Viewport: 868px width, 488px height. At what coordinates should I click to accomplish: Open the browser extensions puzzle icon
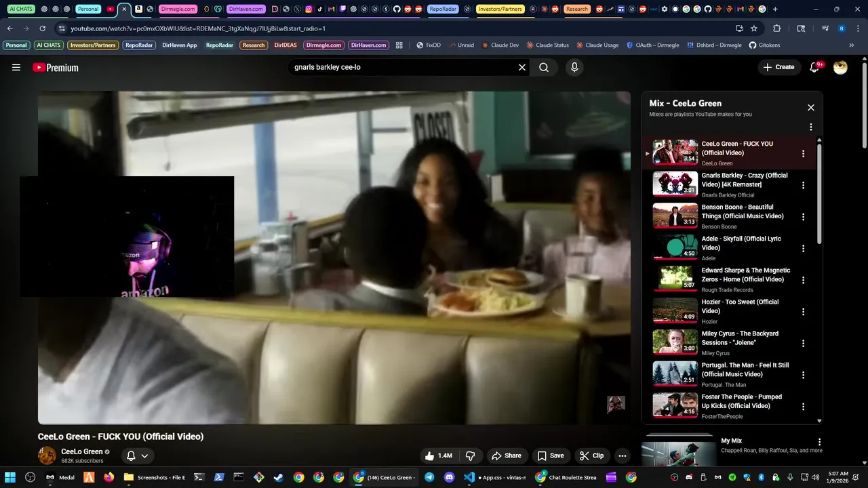(x=776, y=28)
